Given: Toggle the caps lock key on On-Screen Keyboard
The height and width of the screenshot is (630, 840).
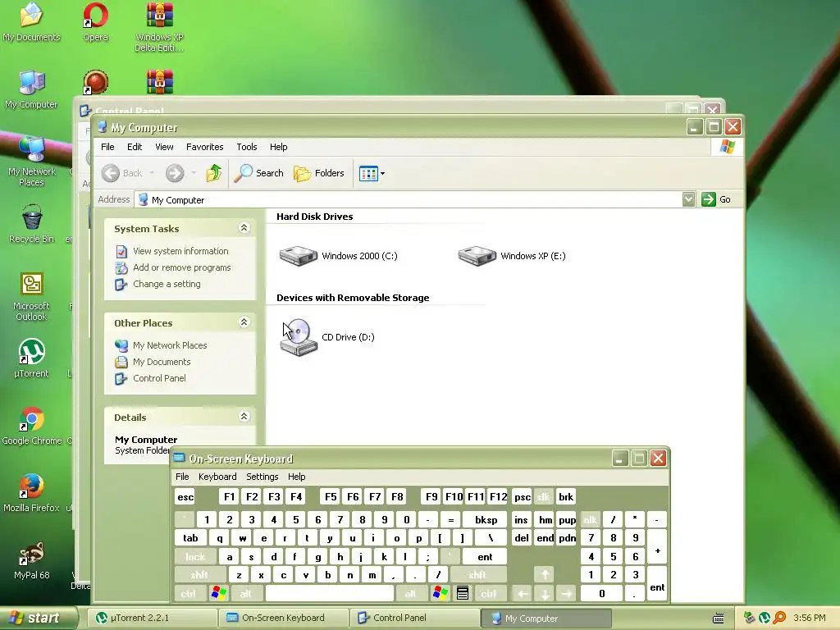Looking at the screenshot, I should 195,557.
